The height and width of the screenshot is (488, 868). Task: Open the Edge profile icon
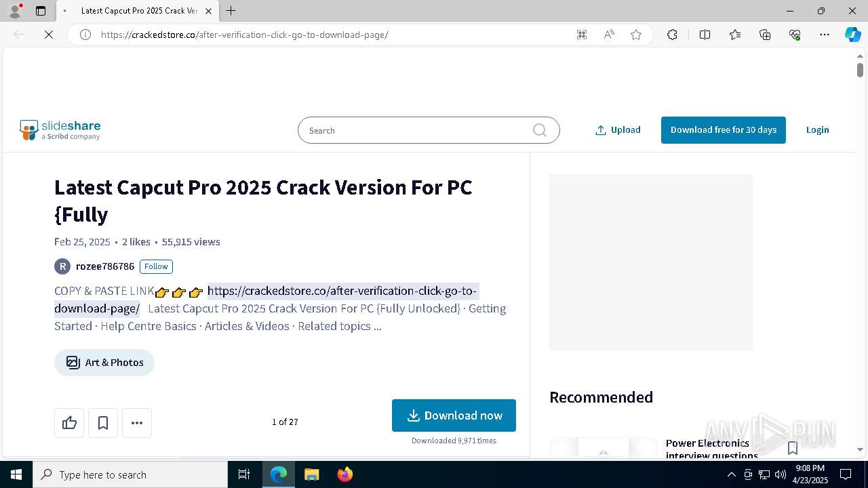click(15, 10)
